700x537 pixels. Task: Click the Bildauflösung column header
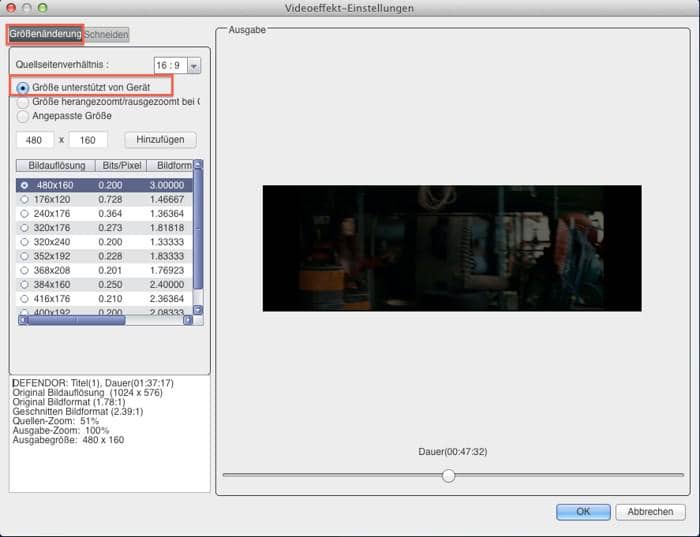[x=56, y=166]
